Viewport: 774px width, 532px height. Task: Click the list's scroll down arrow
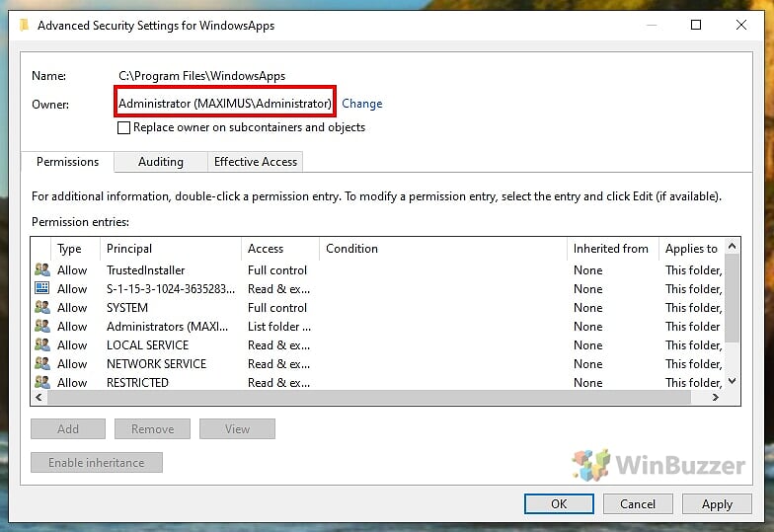click(x=733, y=381)
